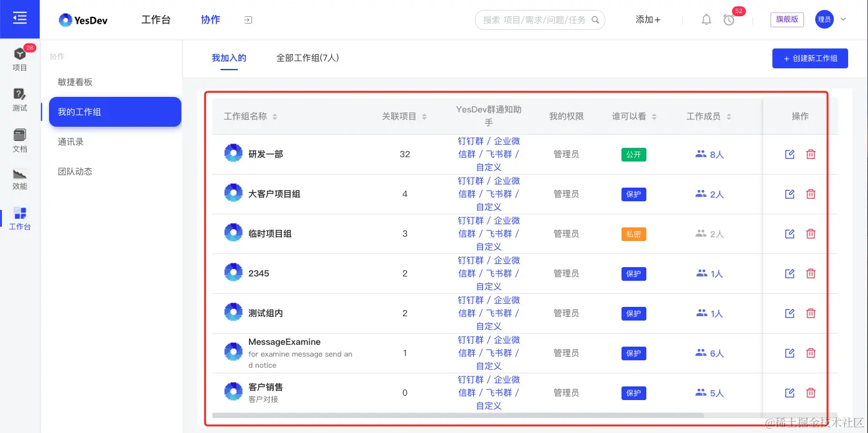The width and height of the screenshot is (868, 433).
Task: Open 大客户项目组 2人 members link
Action: (x=710, y=194)
